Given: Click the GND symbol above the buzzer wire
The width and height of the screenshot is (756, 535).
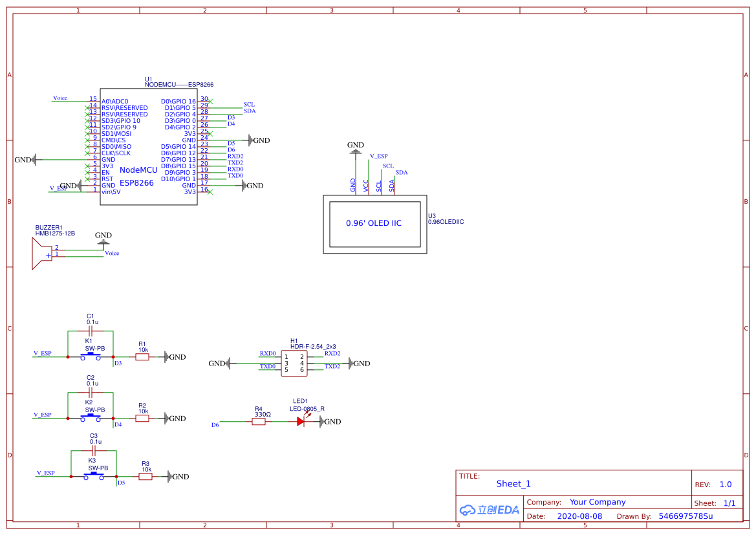Looking at the screenshot, I should click(103, 238).
